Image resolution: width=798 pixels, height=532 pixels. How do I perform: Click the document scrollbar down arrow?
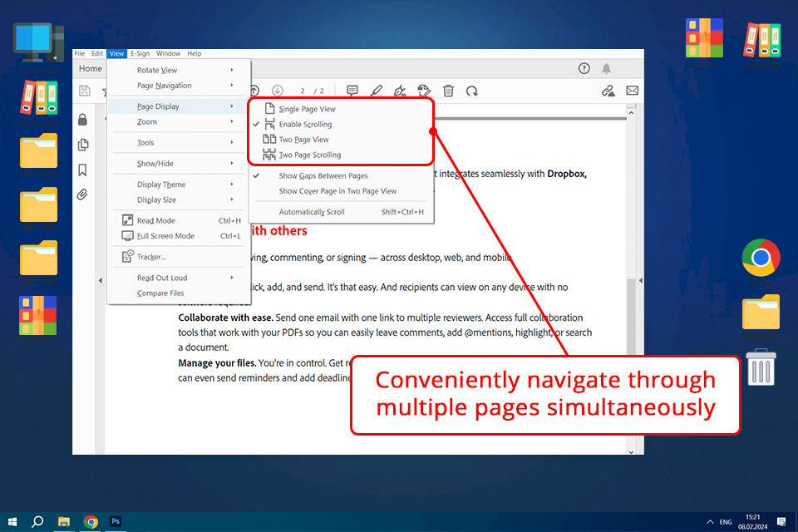click(631, 451)
